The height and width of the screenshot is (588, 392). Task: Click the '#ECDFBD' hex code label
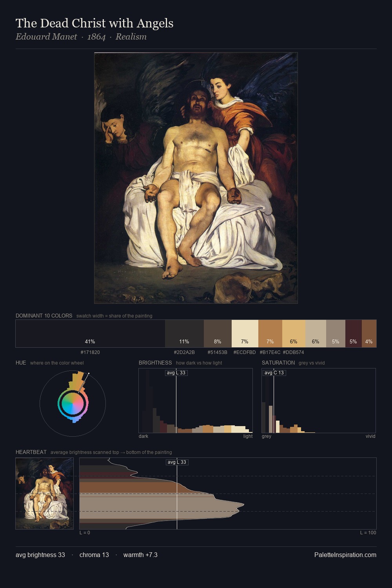point(245,352)
